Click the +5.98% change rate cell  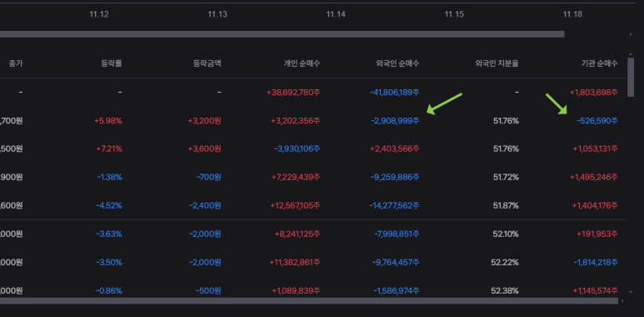(x=108, y=121)
